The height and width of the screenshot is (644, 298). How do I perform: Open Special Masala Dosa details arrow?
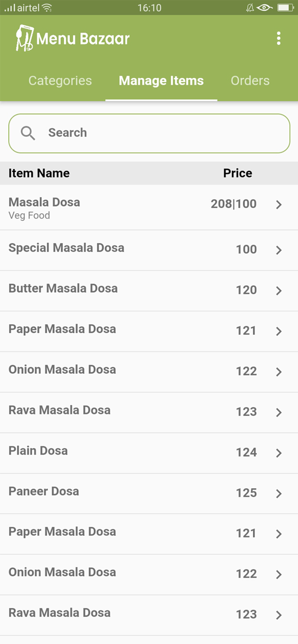coord(279,250)
